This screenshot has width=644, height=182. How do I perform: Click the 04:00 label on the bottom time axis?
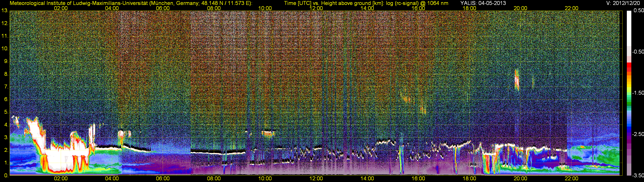click(112, 179)
